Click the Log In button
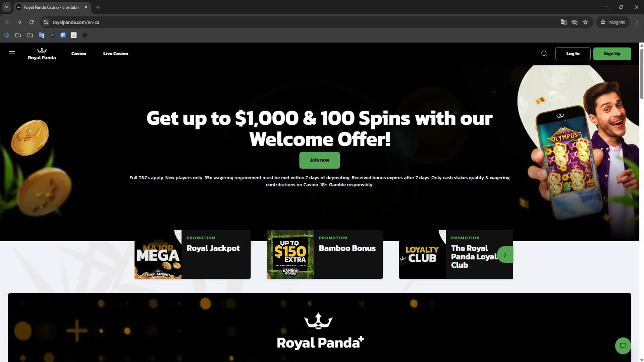 pyautogui.click(x=573, y=54)
